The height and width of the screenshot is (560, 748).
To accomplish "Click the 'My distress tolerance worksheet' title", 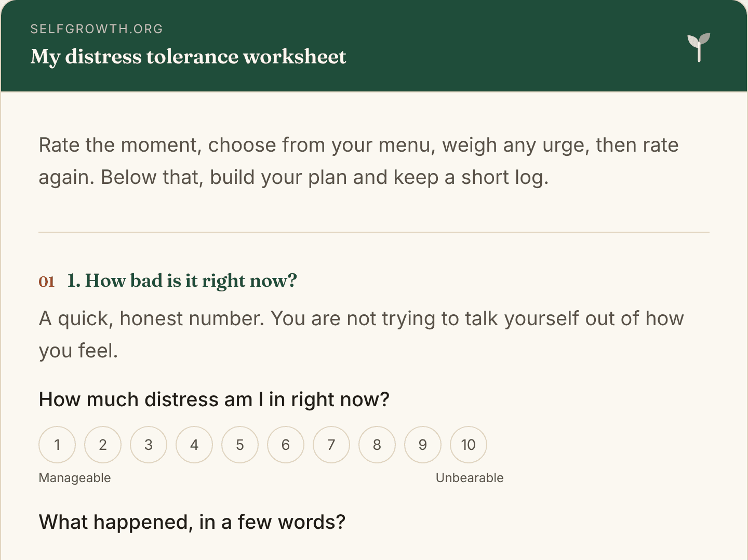I will coord(188,57).
